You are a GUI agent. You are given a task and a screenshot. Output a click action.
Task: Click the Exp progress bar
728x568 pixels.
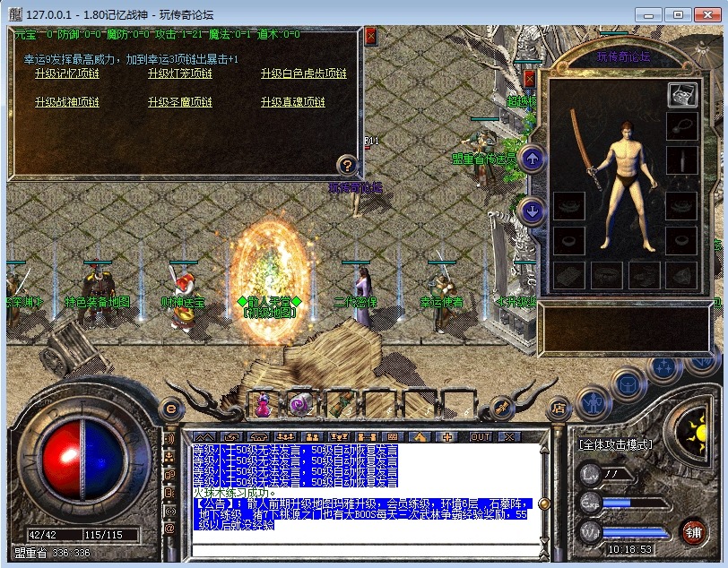point(636,503)
